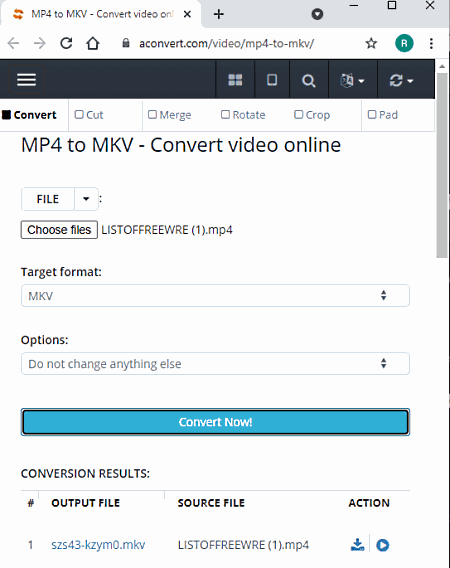Reload the browser page

(x=66, y=43)
